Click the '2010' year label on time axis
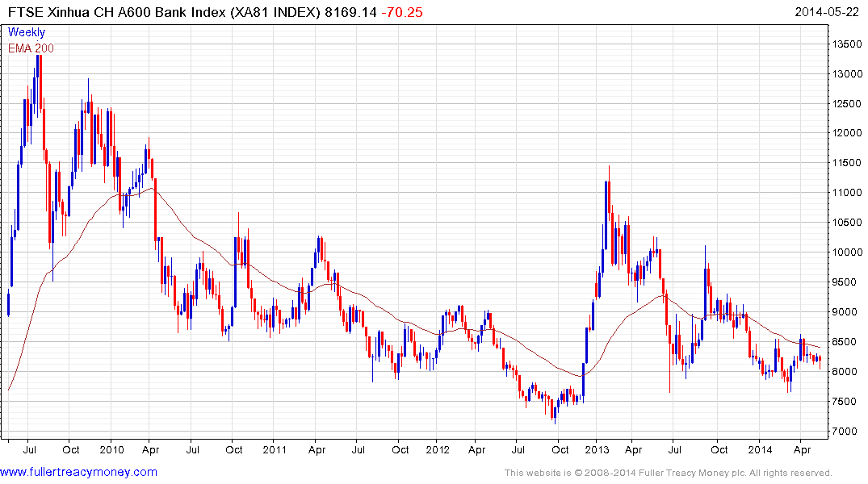 point(111,449)
